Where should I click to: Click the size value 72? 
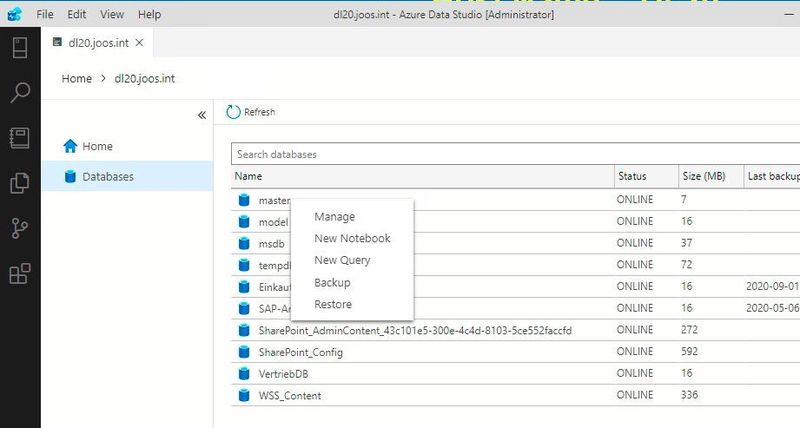(x=686, y=265)
